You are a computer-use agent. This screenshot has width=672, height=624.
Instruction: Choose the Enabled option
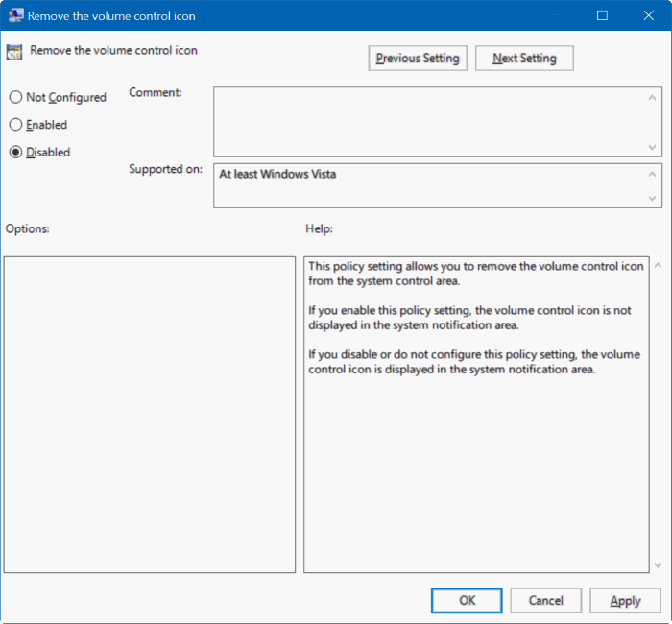coord(15,125)
